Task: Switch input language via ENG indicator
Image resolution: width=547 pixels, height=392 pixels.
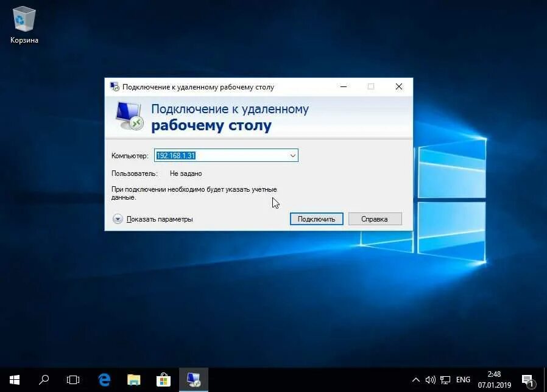Action: point(464,380)
